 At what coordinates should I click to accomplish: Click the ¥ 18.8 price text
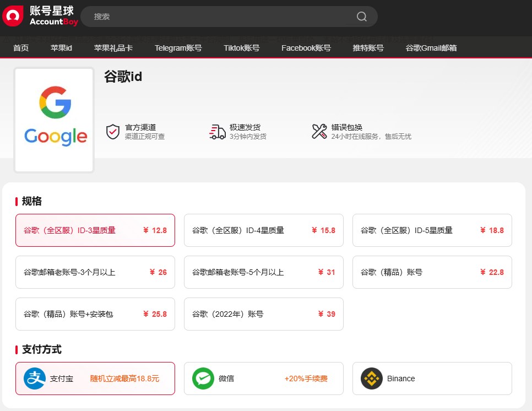[x=492, y=230]
